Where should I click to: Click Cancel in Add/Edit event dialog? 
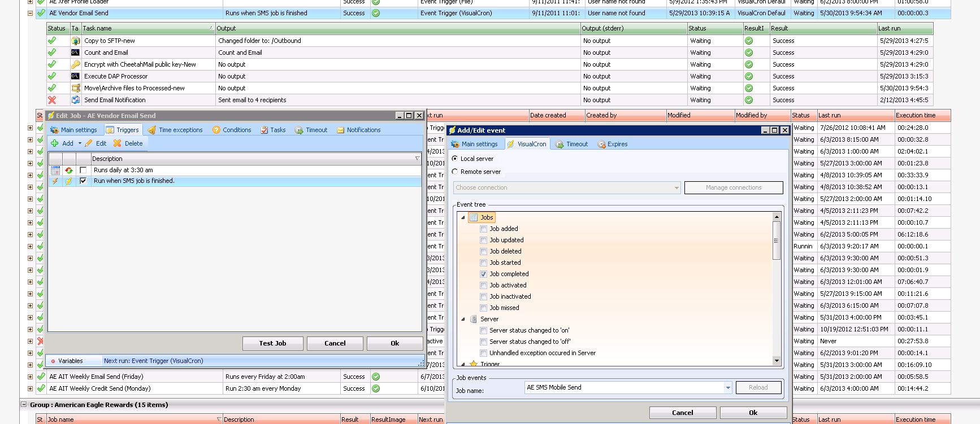click(683, 413)
